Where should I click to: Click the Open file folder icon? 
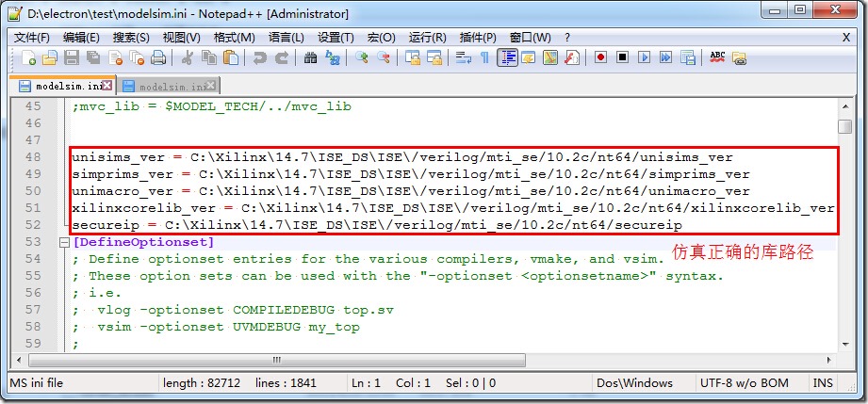(50, 57)
